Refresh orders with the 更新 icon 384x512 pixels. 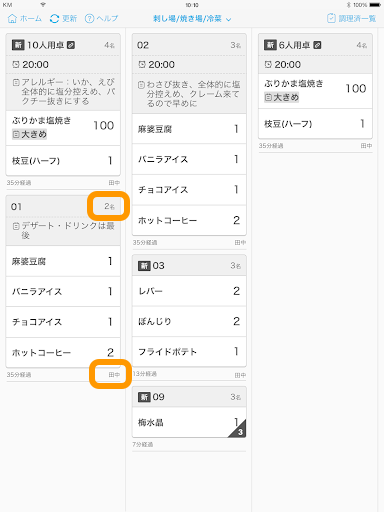coord(54,19)
